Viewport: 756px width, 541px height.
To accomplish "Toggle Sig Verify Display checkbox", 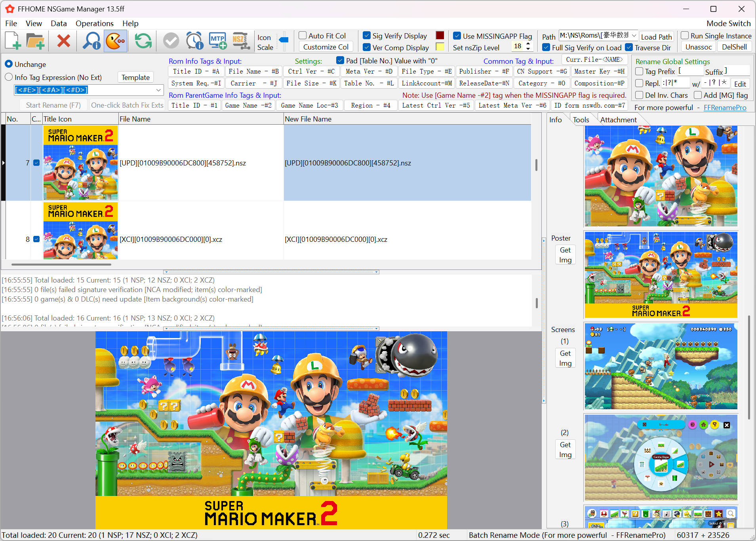I will point(367,36).
